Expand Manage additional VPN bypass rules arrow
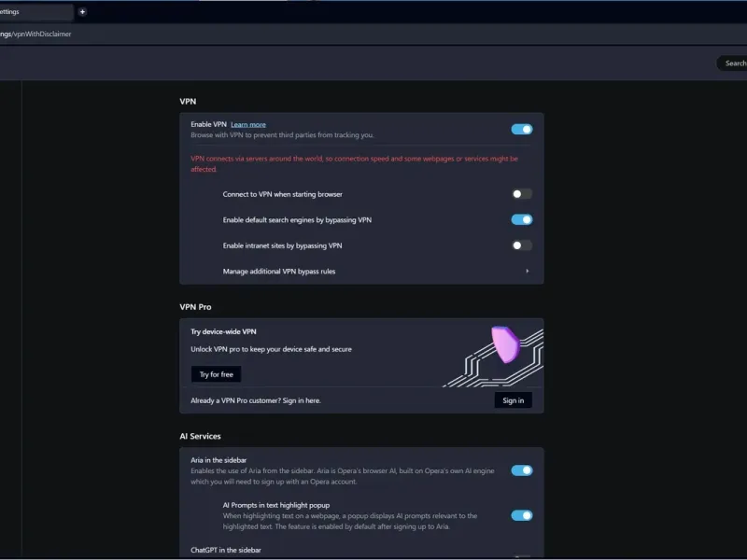 point(527,271)
